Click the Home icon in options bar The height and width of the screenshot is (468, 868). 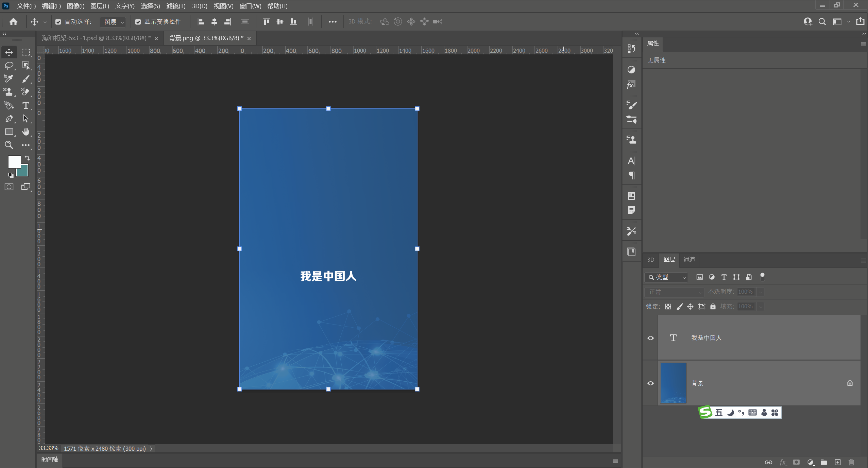click(13, 22)
